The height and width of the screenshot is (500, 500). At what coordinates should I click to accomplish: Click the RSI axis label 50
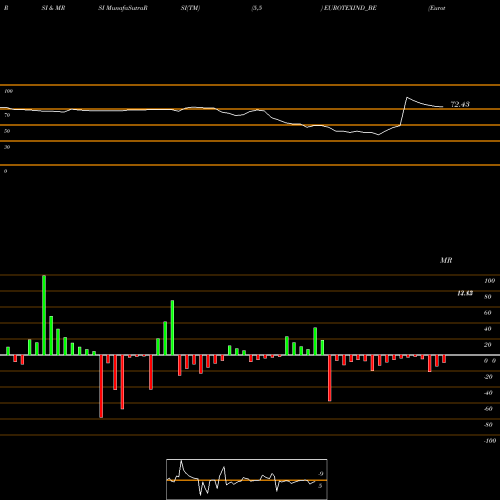[7, 131]
